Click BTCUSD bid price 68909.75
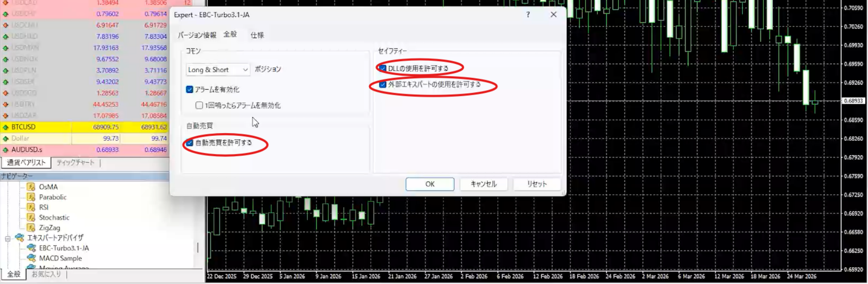Viewport: 868px width, 284px height. click(106, 127)
